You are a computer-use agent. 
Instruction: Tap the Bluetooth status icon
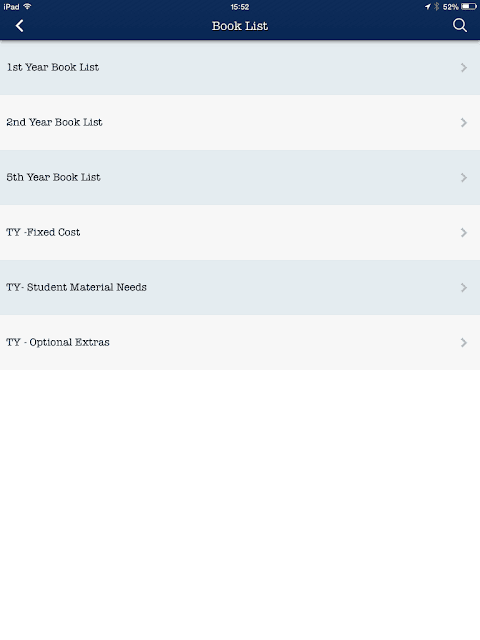[436, 7]
